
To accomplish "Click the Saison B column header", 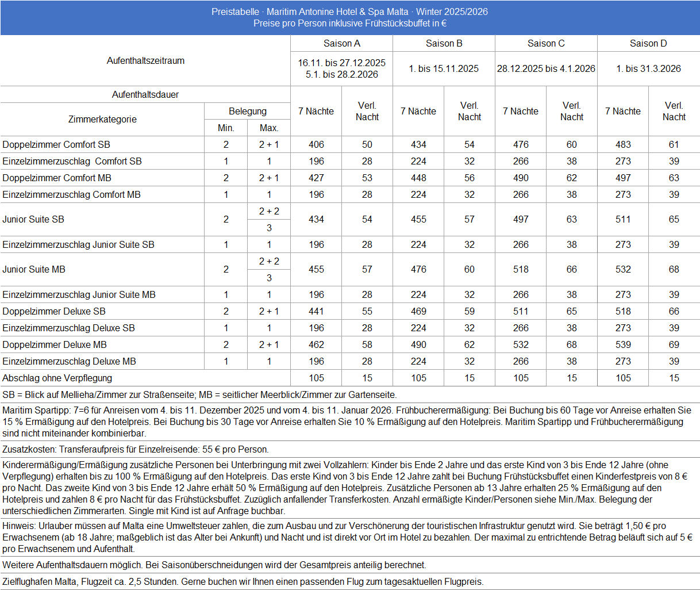I will pos(444,44).
